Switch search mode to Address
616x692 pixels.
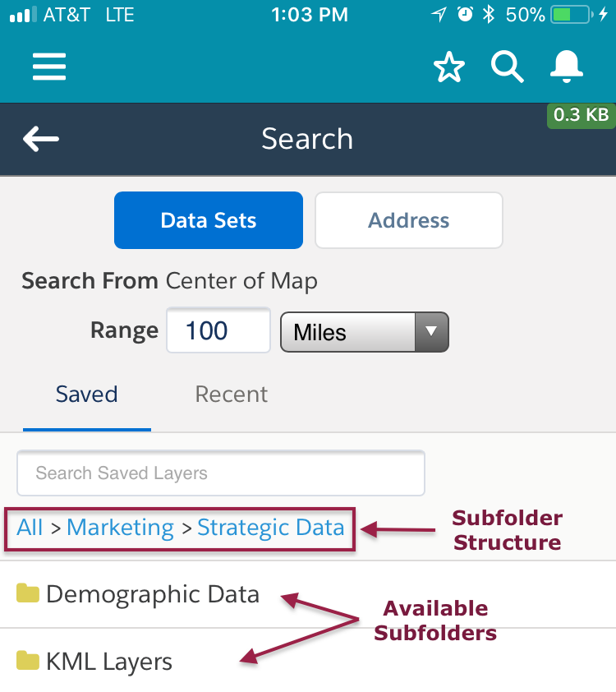pos(408,219)
